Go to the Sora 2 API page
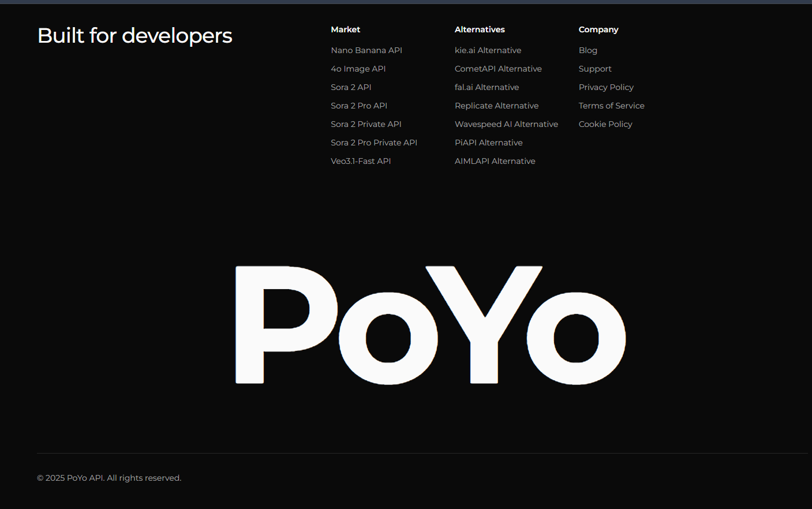812x509 pixels. [351, 87]
